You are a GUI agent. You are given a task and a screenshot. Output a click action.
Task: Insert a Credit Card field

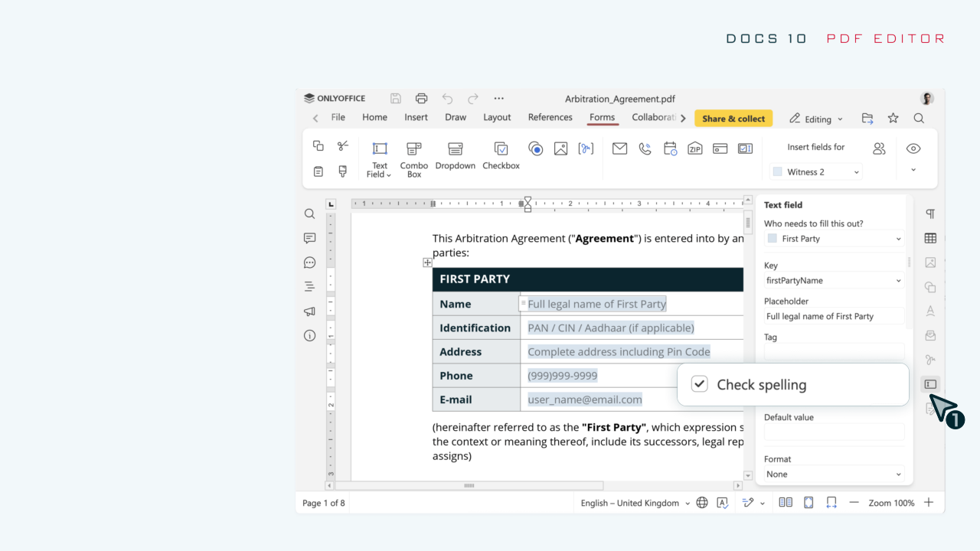click(720, 148)
